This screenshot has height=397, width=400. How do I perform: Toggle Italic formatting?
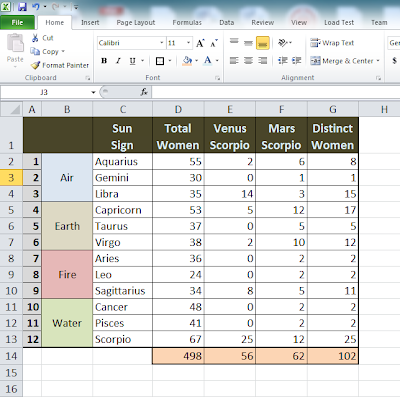[x=118, y=61]
